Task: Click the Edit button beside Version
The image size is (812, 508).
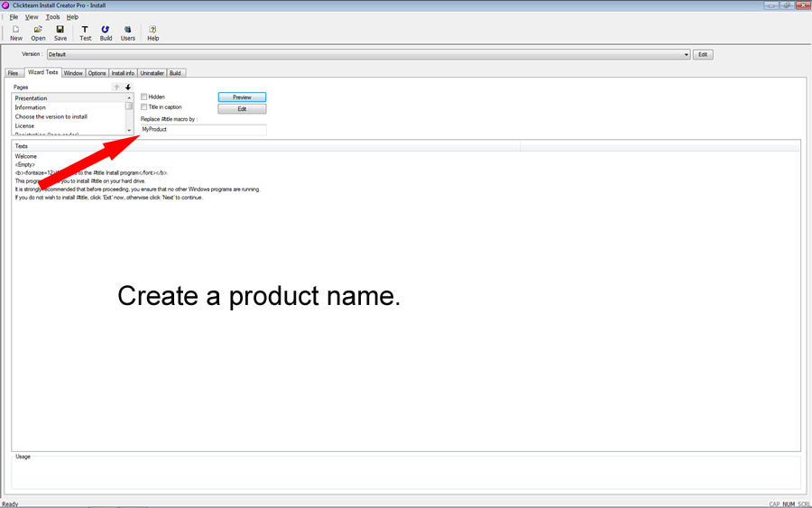Action: click(x=703, y=54)
